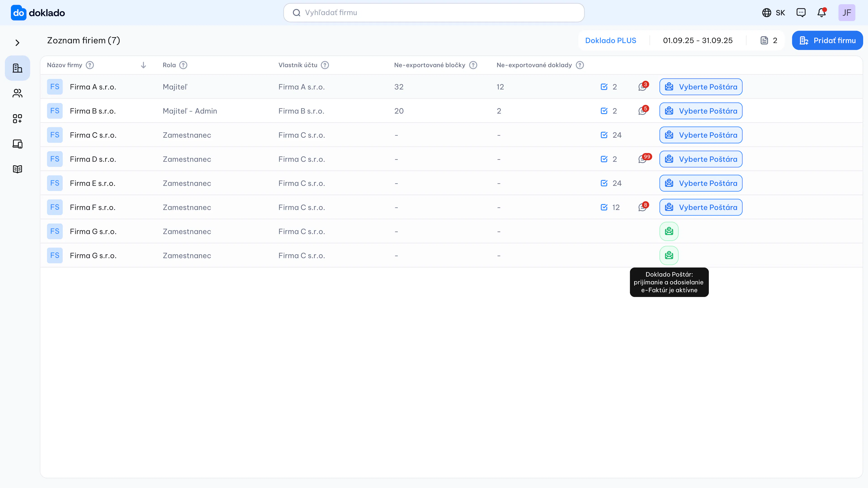Viewport: 868px width, 488px height.
Task: Open the devices sidebar icon
Action: [18, 144]
